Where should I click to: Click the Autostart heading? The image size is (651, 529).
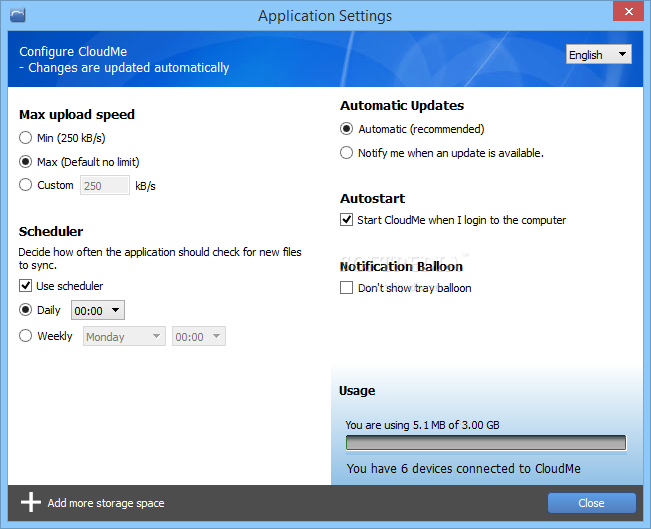(372, 198)
